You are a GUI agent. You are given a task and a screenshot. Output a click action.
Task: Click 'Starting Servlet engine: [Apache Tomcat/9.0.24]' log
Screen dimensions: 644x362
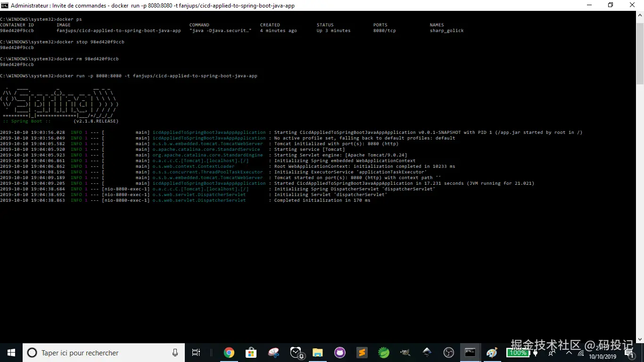341,155
